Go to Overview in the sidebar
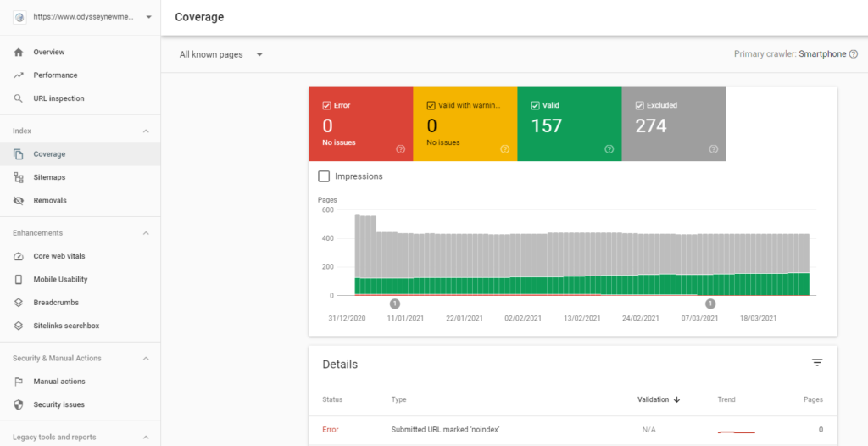Image resolution: width=868 pixels, height=446 pixels. coord(81,52)
